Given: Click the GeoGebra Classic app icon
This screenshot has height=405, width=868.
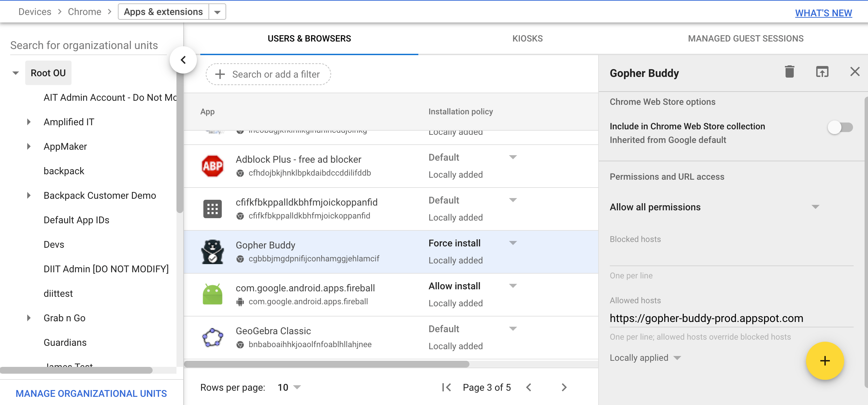Looking at the screenshot, I should 212,337.
